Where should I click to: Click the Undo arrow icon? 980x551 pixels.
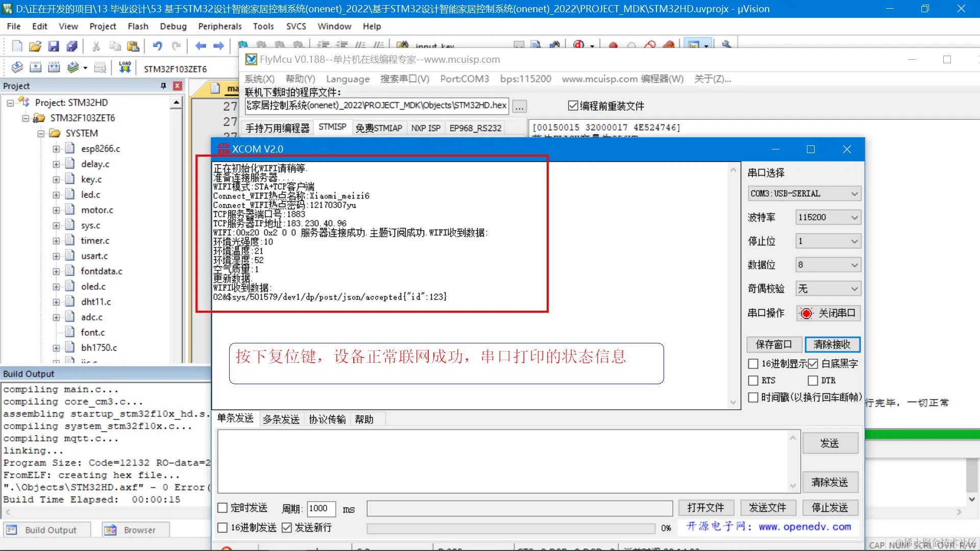(157, 46)
